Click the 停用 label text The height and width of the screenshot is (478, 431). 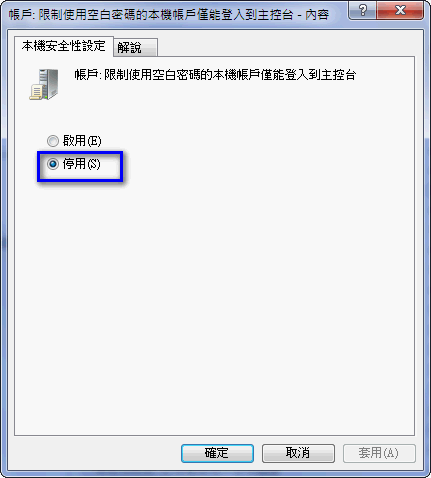click(x=74, y=164)
